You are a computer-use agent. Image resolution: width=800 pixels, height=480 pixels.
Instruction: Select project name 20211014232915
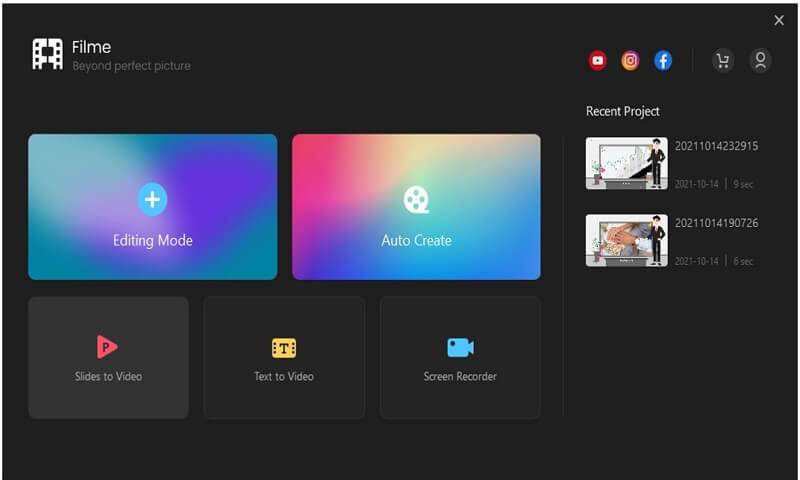716,146
